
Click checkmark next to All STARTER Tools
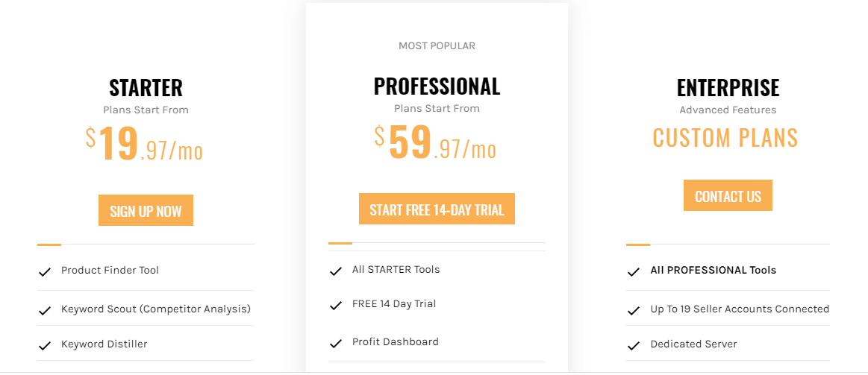(335, 271)
